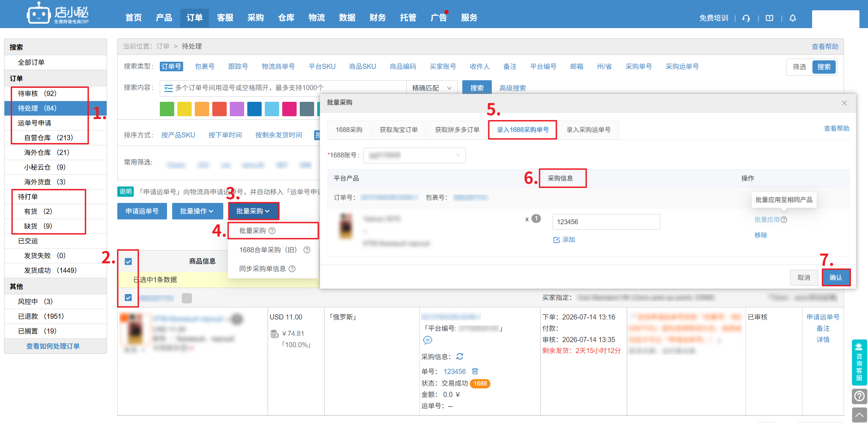This screenshot has width=868, height=423.
Task: Select the pink color tag swatch
Action: click(289, 109)
